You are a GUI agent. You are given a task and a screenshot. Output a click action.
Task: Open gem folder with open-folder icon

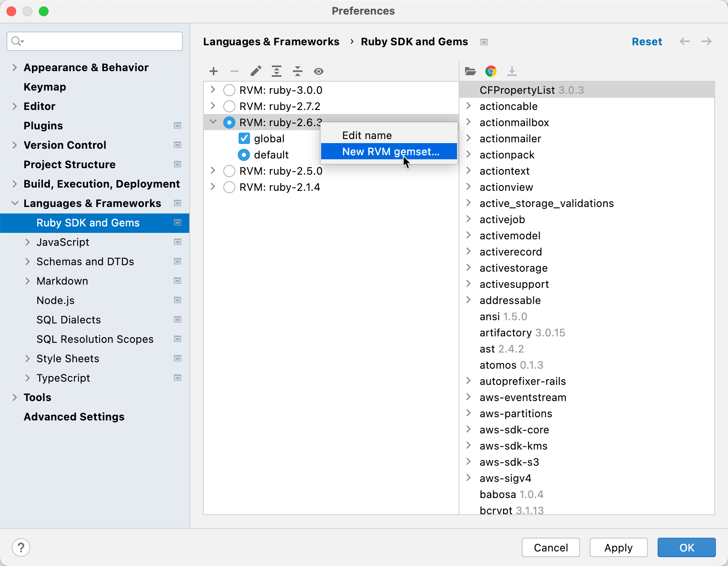point(470,71)
